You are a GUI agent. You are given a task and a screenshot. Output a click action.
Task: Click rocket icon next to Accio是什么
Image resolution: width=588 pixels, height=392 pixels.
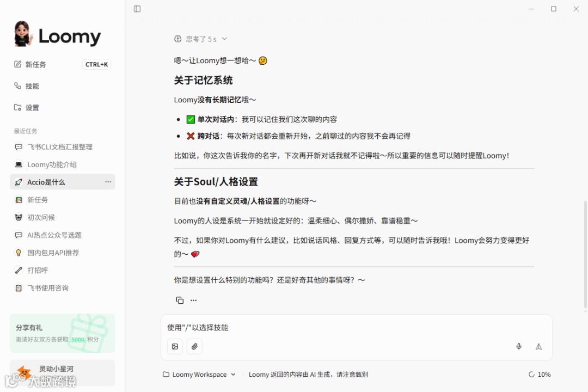[x=19, y=182]
